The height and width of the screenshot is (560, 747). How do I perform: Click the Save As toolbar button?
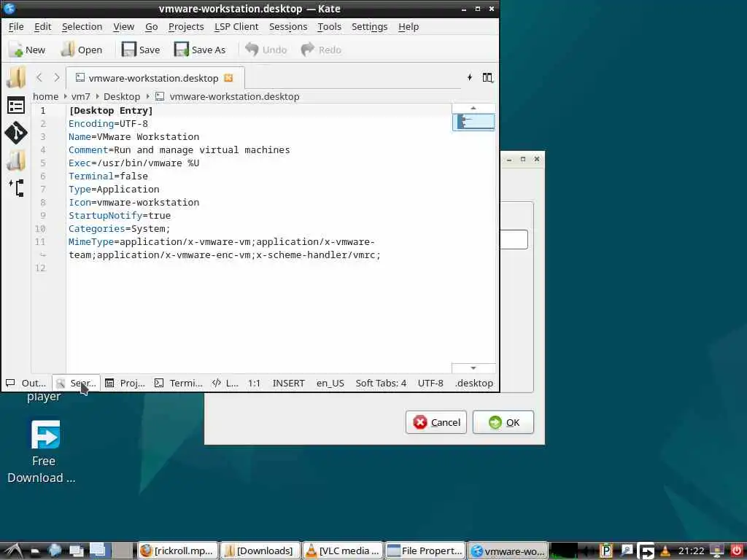tap(200, 50)
